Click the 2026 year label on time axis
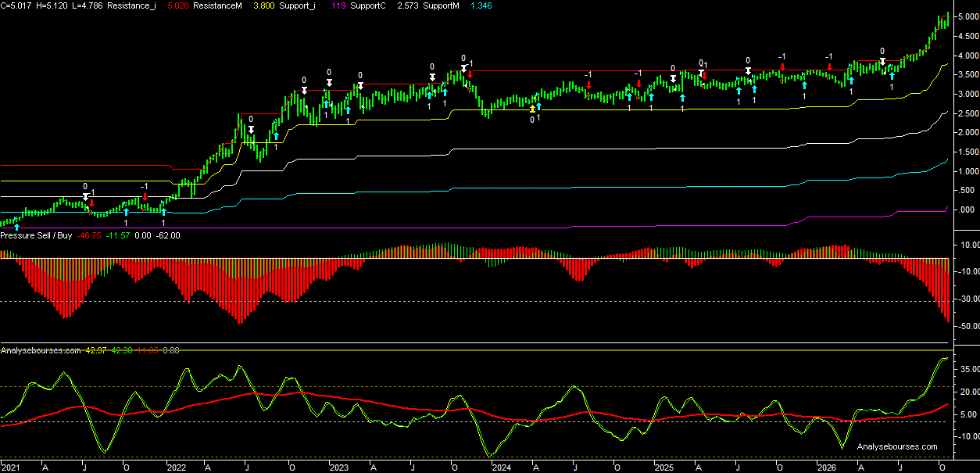 pos(827,468)
